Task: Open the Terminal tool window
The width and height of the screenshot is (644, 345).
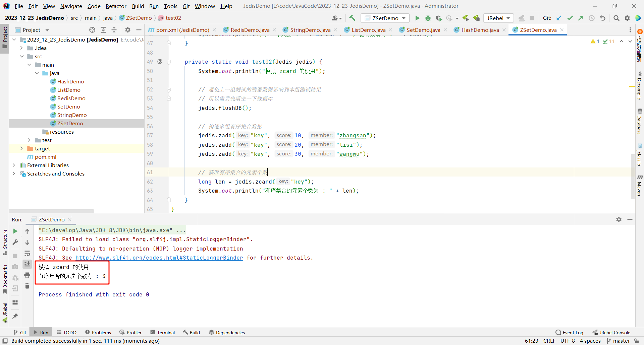Action: click(163, 332)
